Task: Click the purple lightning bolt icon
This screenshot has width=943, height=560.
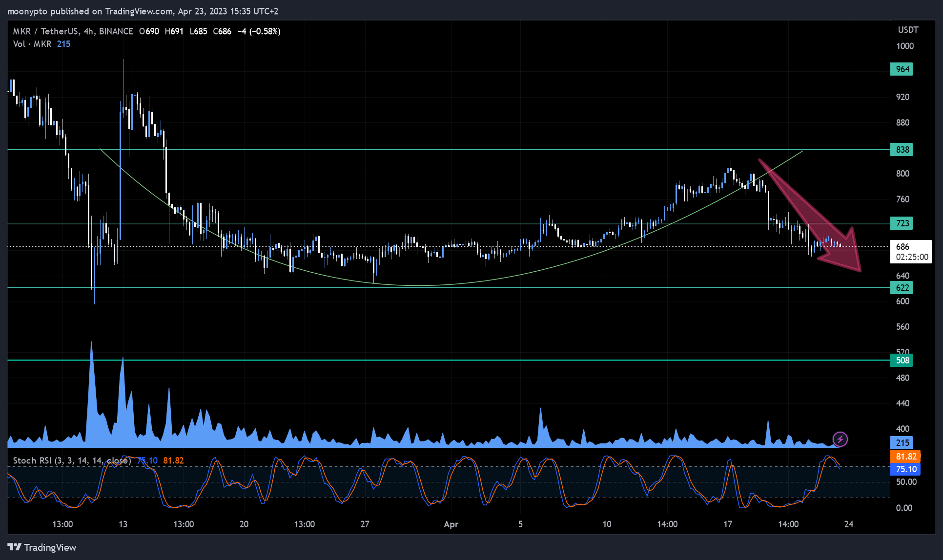Action: 840,439
